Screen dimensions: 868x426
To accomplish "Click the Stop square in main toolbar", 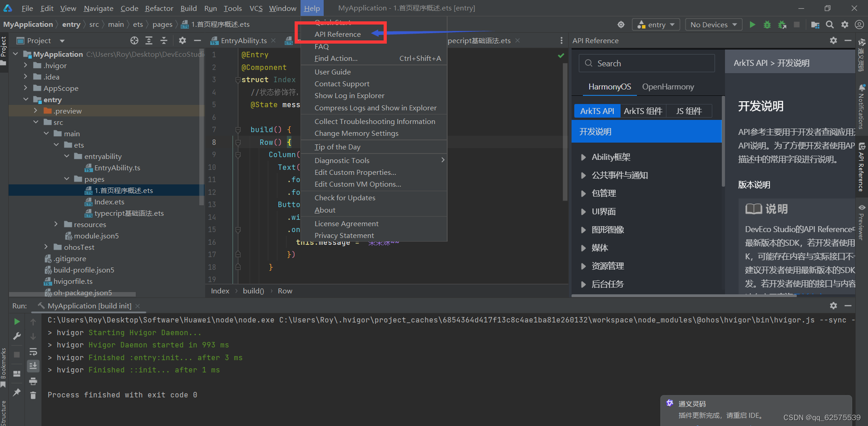I will pyautogui.click(x=797, y=25).
